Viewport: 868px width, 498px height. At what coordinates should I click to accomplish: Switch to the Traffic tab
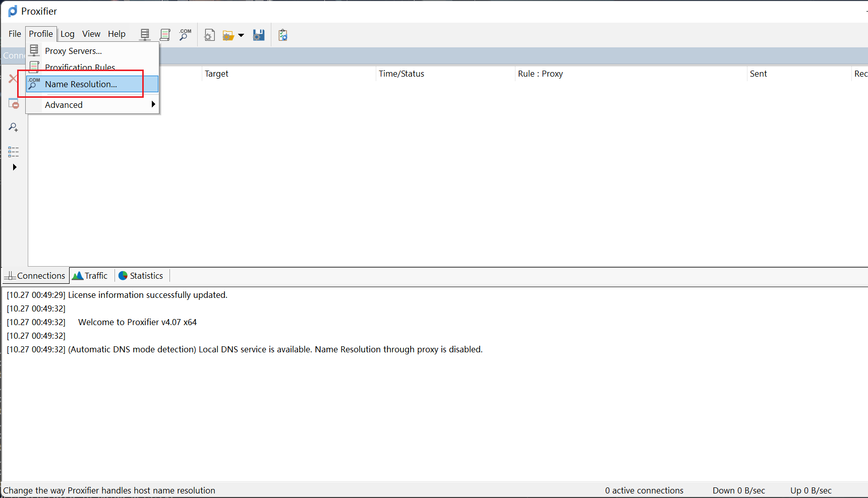click(90, 276)
